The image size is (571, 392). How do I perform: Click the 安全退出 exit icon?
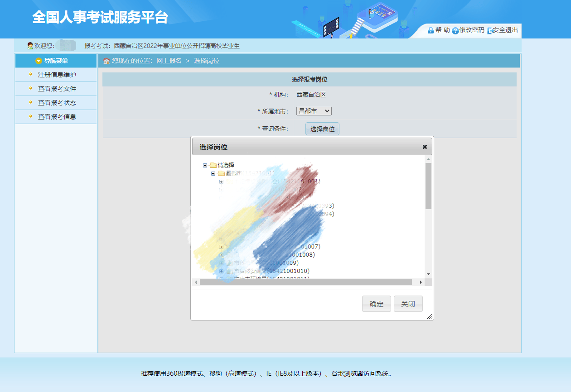point(490,31)
